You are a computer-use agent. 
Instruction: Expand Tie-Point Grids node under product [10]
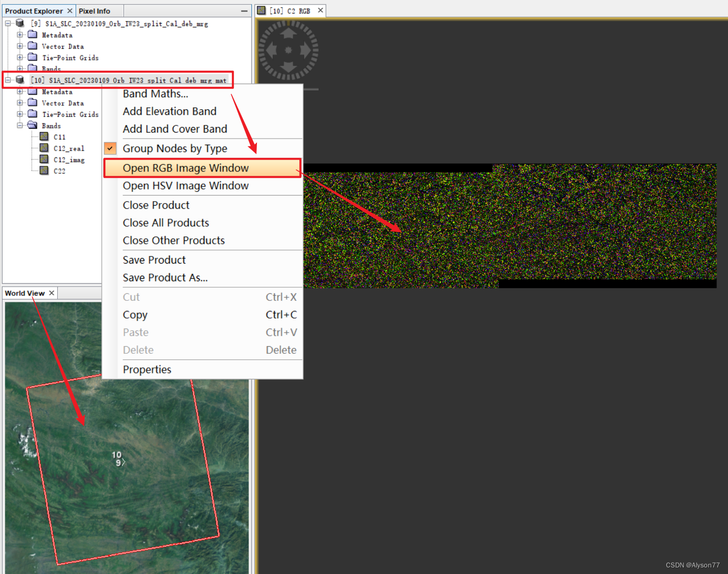pyautogui.click(x=20, y=114)
